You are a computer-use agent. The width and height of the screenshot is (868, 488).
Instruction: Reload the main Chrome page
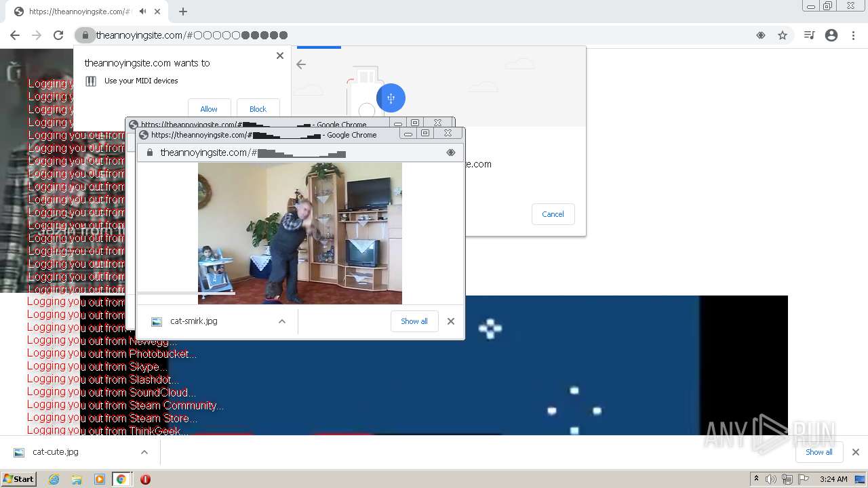(58, 35)
